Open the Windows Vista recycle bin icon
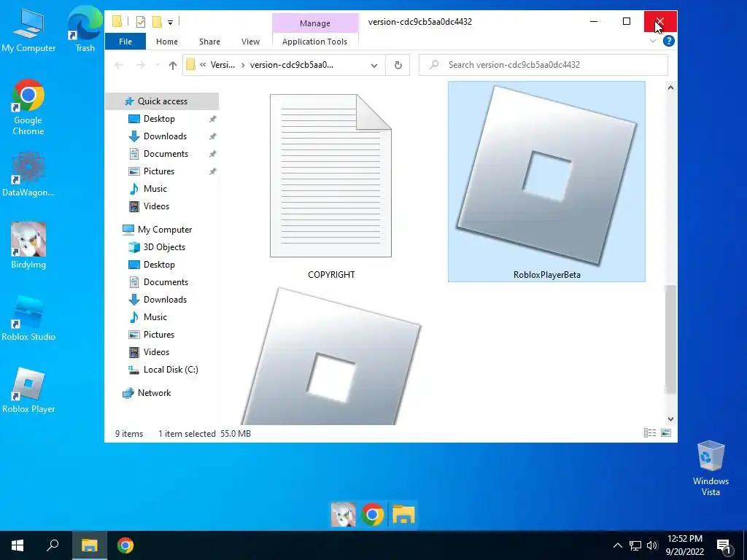The width and height of the screenshot is (747, 560). [711, 468]
